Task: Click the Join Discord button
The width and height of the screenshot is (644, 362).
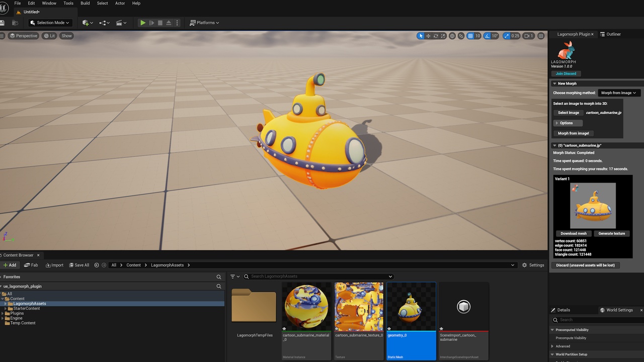Action: click(x=566, y=73)
